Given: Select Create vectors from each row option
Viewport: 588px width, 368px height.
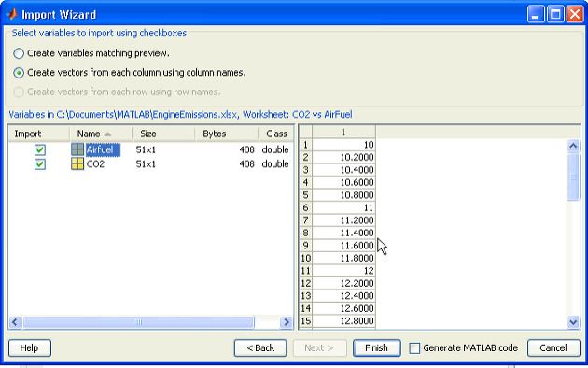Looking at the screenshot, I should [19, 92].
